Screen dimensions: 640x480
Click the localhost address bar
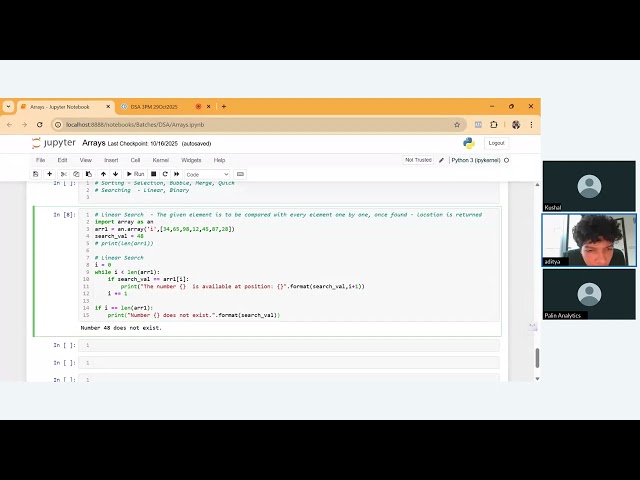coord(259,124)
